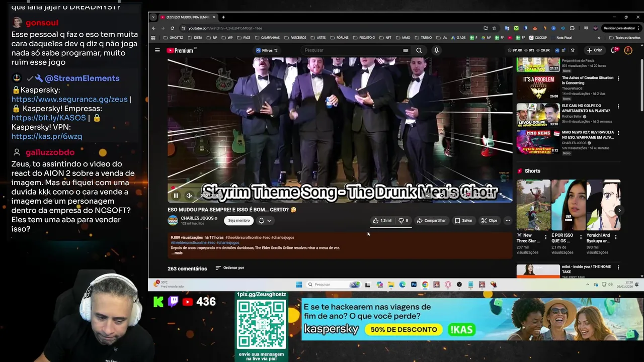Viewport: 644px width, 362px height.
Task: Open the Ordenar por comments sort menu
Action: pyautogui.click(x=230, y=267)
